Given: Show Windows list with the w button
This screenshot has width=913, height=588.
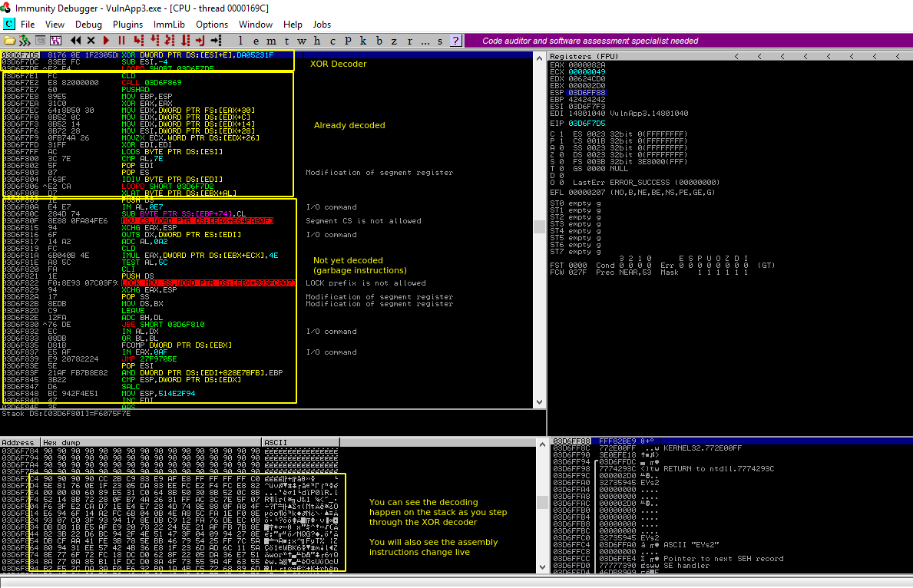Looking at the screenshot, I should [x=302, y=41].
